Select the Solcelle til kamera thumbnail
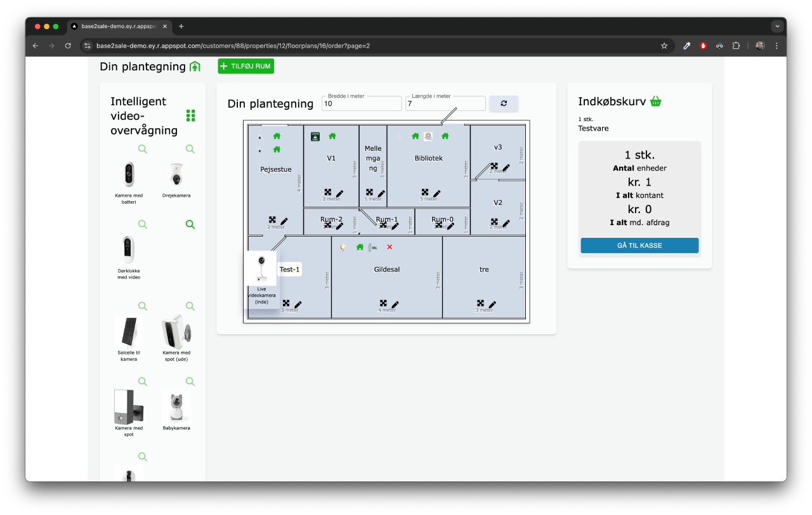This screenshot has height=515, width=812. point(129,331)
